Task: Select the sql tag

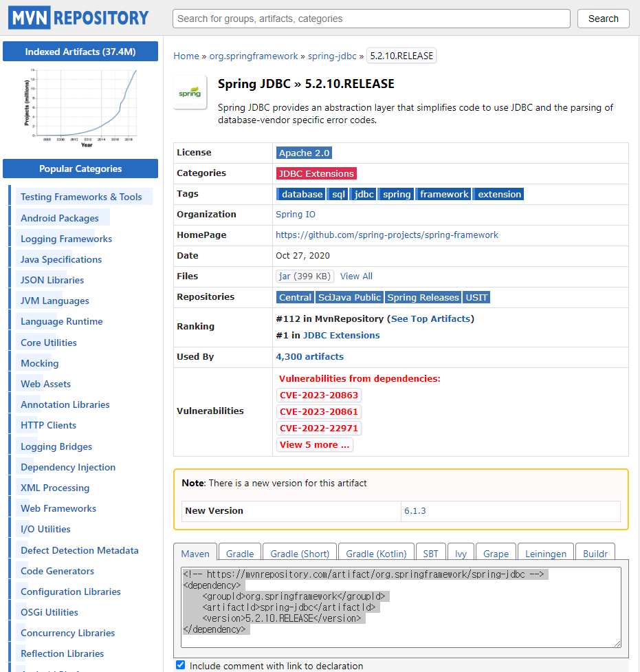Action: [338, 194]
